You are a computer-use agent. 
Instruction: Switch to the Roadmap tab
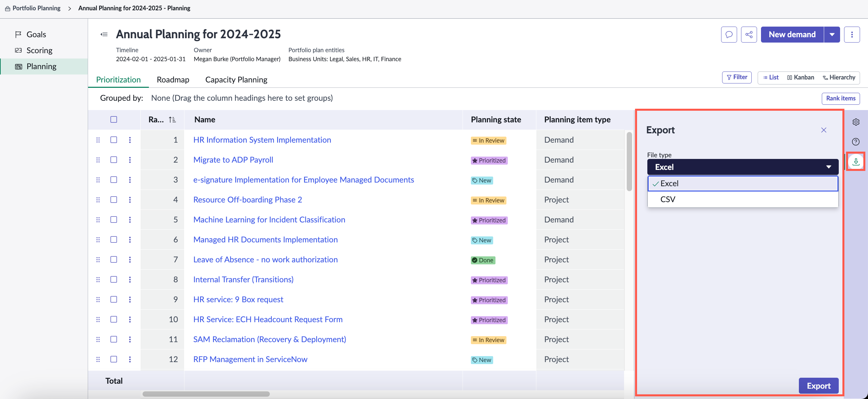(173, 79)
